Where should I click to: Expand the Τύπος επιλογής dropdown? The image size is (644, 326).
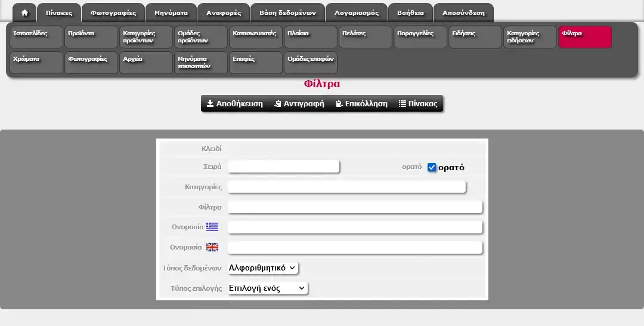click(267, 288)
